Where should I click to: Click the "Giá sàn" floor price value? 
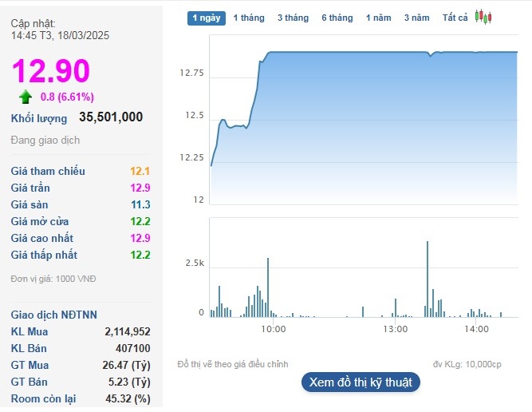click(140, 204)
